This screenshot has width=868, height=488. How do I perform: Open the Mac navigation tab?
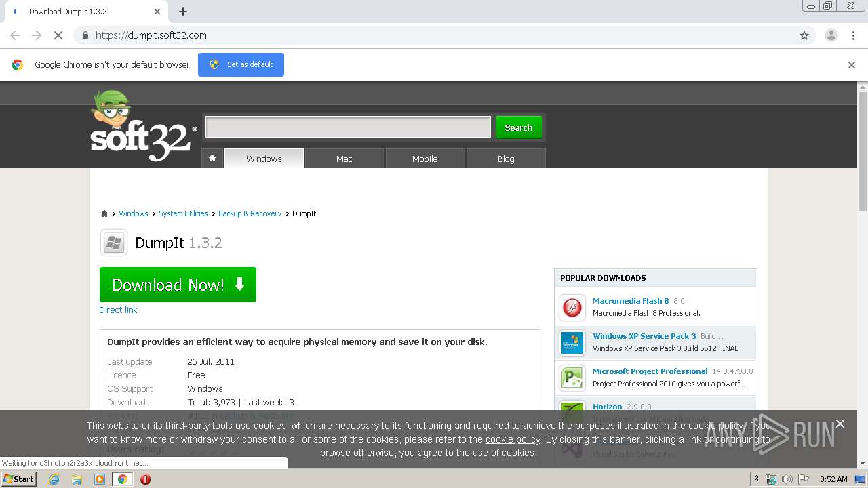pyautogui.click(x=344, y=159)
